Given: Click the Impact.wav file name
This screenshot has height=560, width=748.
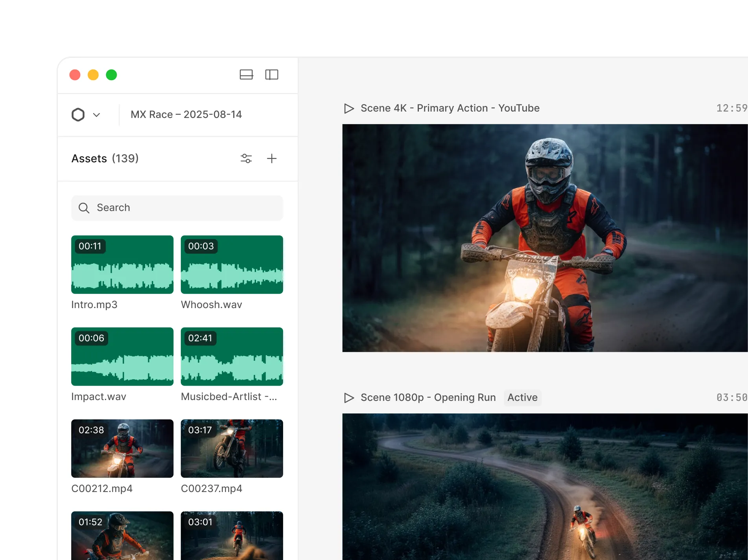Looking at the screenshot, I should [99, 397].
